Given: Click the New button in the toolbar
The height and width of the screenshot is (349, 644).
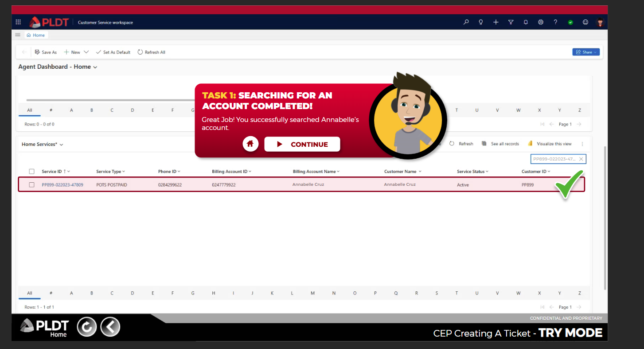Looking at the screenshot, I should (x=72, y=52).
